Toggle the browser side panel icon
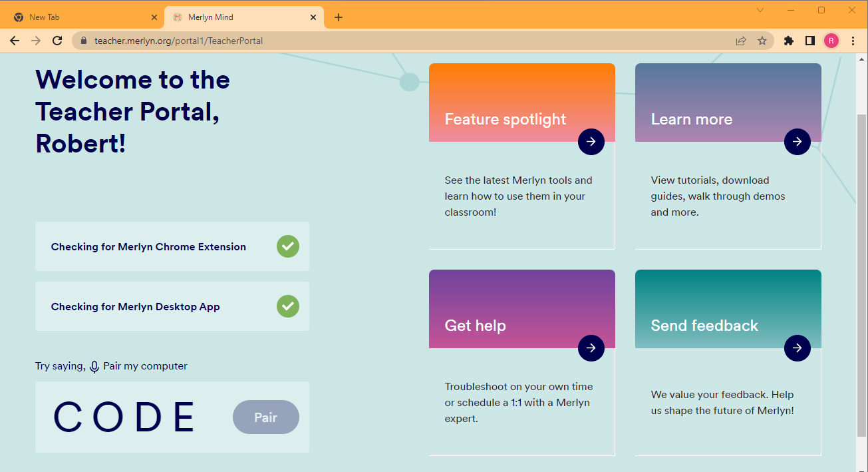868x472 pixels. pyautogui.click(x=810, y=41)
